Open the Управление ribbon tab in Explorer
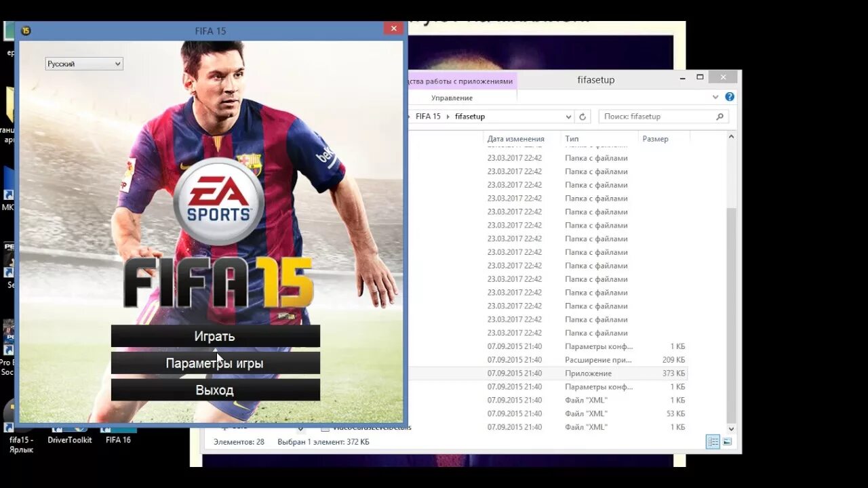The height and width of the screenshot is (488, 868). point(452,98)
